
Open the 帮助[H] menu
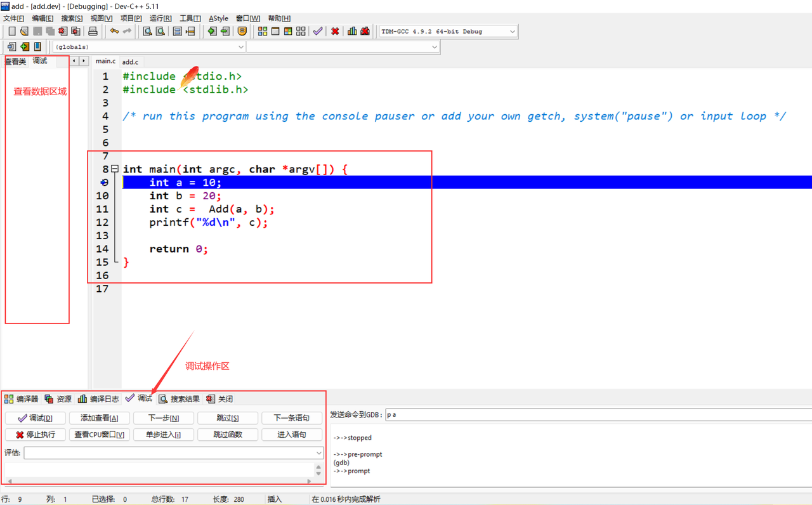pos(279,18)
